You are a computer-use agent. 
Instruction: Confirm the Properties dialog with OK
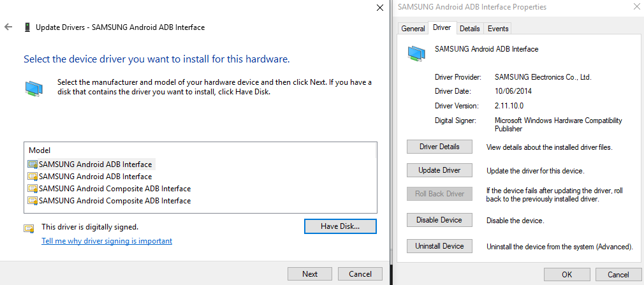pyautogui.click(x=566, y=274)
